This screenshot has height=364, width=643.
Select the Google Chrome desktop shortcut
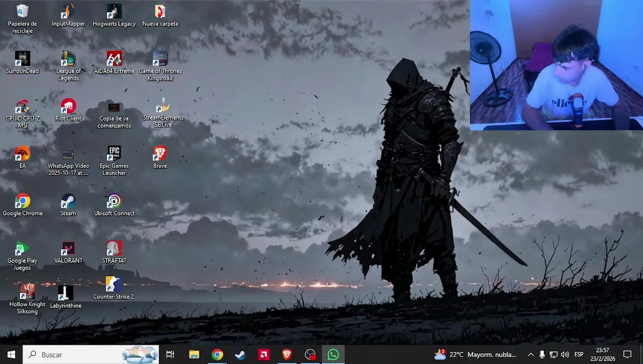pyautogui.click(x=22, y=205)
